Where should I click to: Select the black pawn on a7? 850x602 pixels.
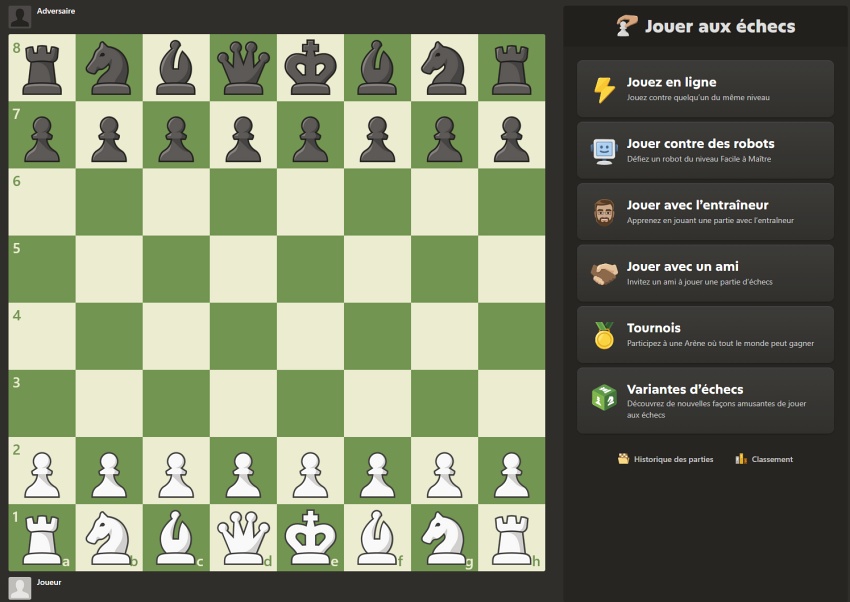(x=42, y=139)
